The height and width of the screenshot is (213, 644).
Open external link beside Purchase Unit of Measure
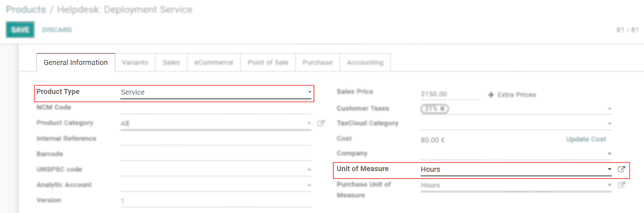[621, 185]
